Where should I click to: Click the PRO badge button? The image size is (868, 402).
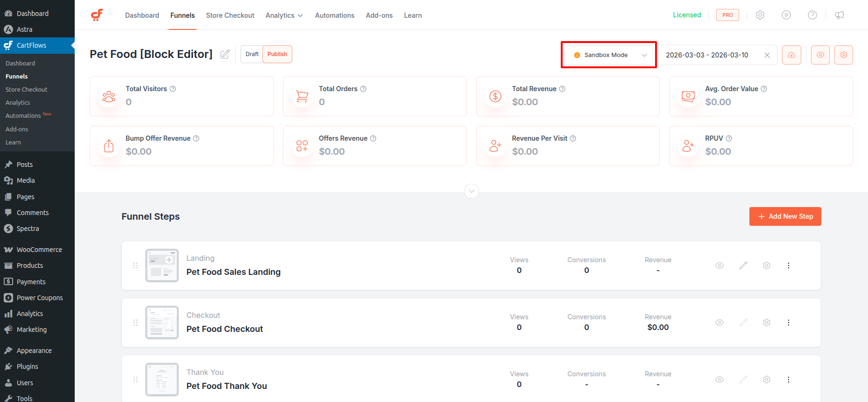pyautogui.click(x=727, y=15)
